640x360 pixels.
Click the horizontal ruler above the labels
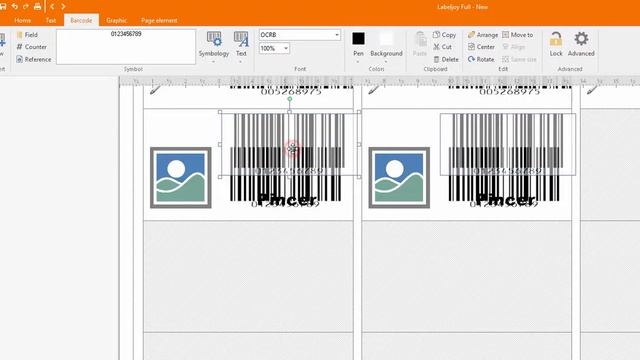pos(380,82)
